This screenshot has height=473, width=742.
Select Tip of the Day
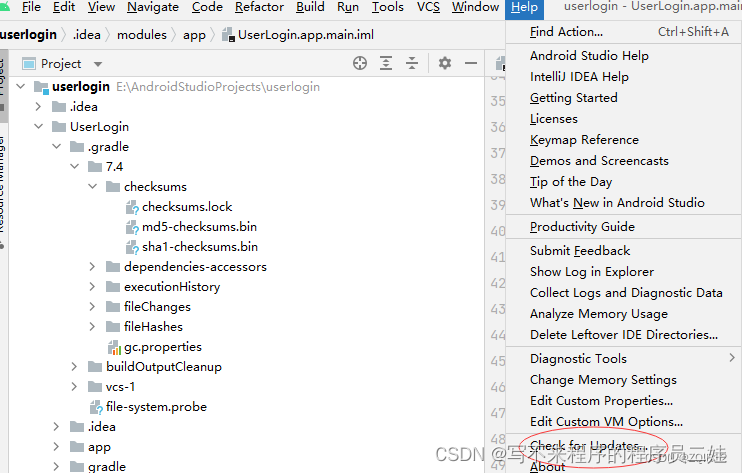624,182
